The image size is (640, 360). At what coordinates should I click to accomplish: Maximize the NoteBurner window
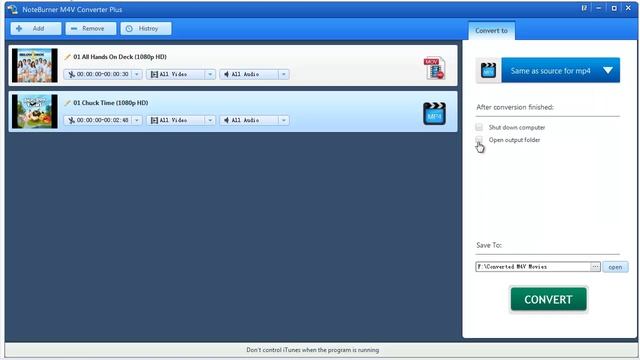pyautogui.click(x=614, y=8)
